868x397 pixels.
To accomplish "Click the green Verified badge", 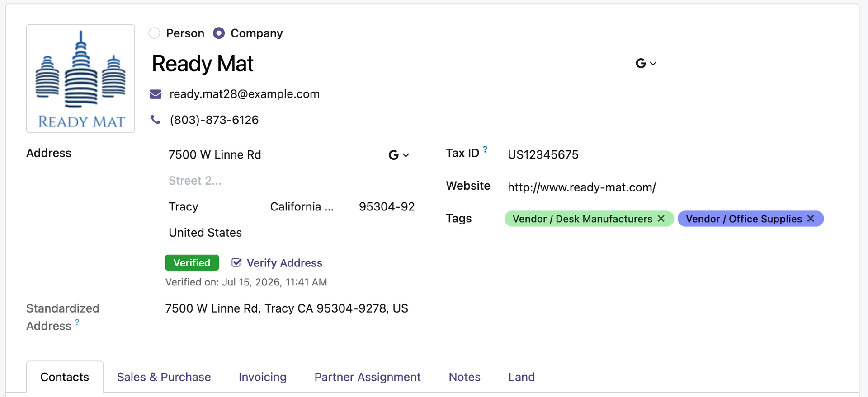I will (192, 263).
